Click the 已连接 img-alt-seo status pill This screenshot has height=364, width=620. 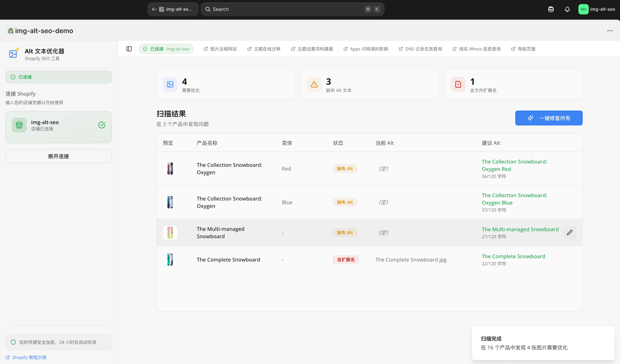point(166,49)
